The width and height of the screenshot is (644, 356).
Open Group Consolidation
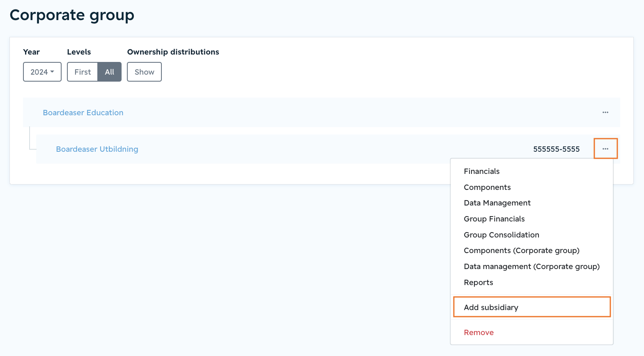[532, 235]
